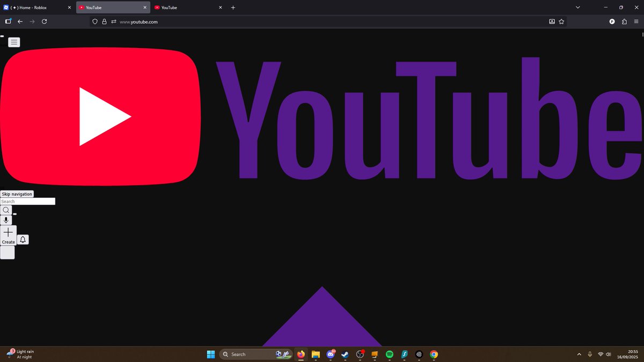This screenshot has width=644, height=362.
Task: Click the system tray microphone icon
Action: pyautogui.click(x=590, y=354)
